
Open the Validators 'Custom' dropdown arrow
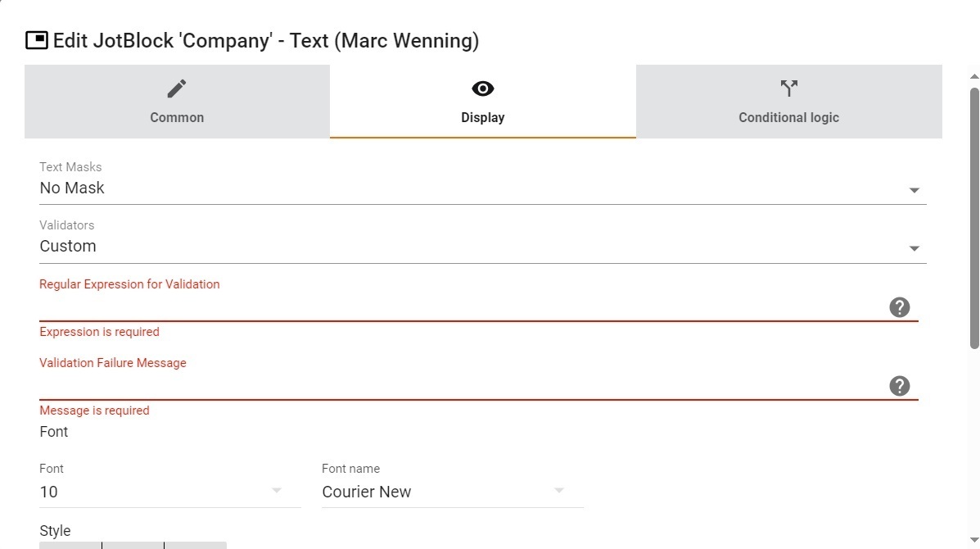pos(914,248)
